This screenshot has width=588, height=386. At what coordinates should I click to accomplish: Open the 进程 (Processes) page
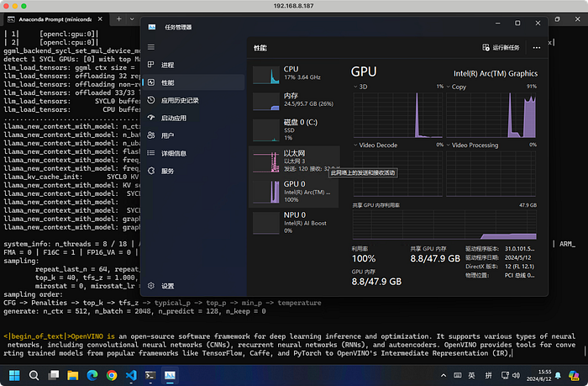(x=193, y=65)
